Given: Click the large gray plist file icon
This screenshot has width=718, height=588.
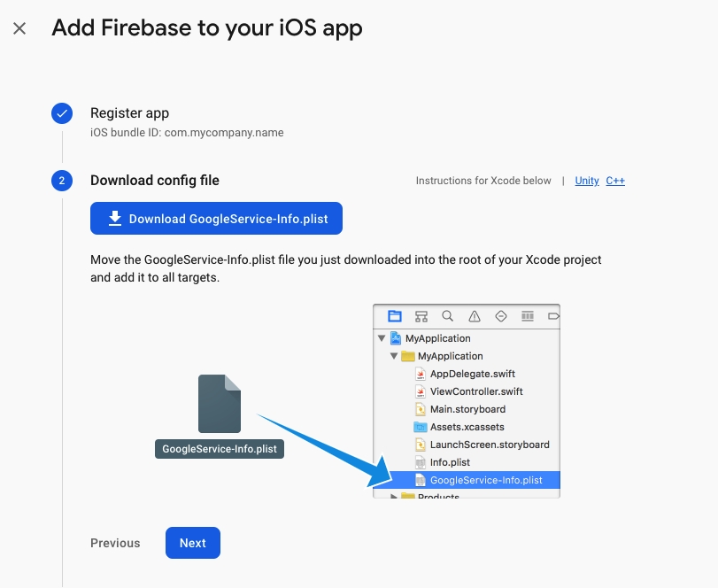Looking at the screenshot, I should pyautogui.click(x=220, y=404).
